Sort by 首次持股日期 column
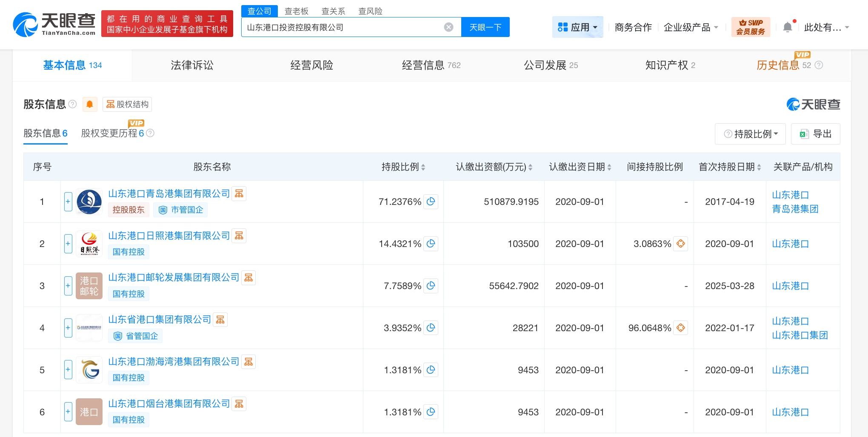 [759, 167]
